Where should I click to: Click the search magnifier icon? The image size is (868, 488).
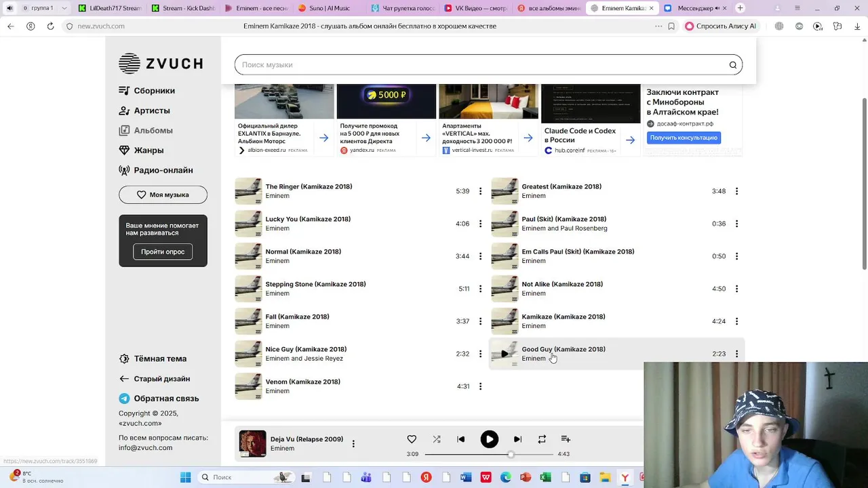pos(733,65)
